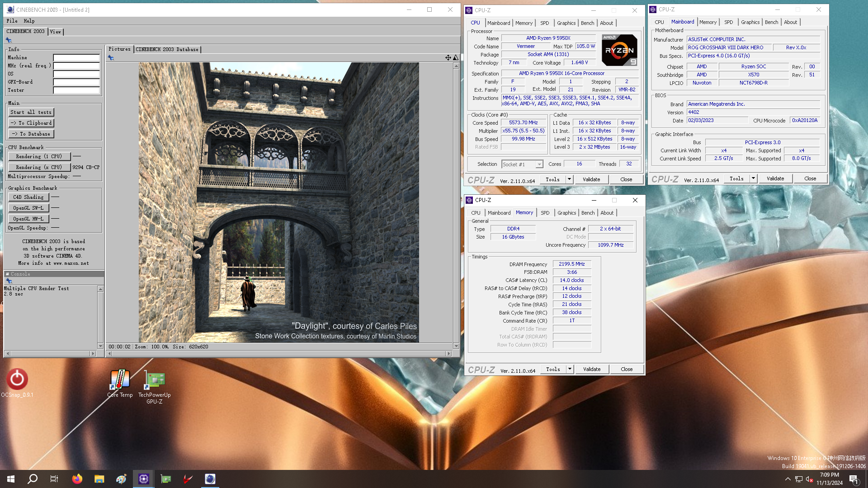Select Bench tab in CPU-Z CPU window

588,23
